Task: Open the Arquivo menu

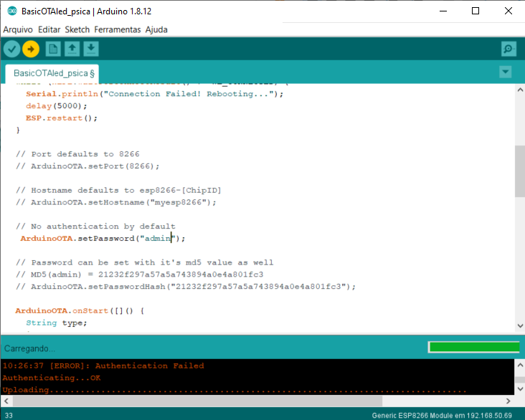Action: tap(18, 29)
